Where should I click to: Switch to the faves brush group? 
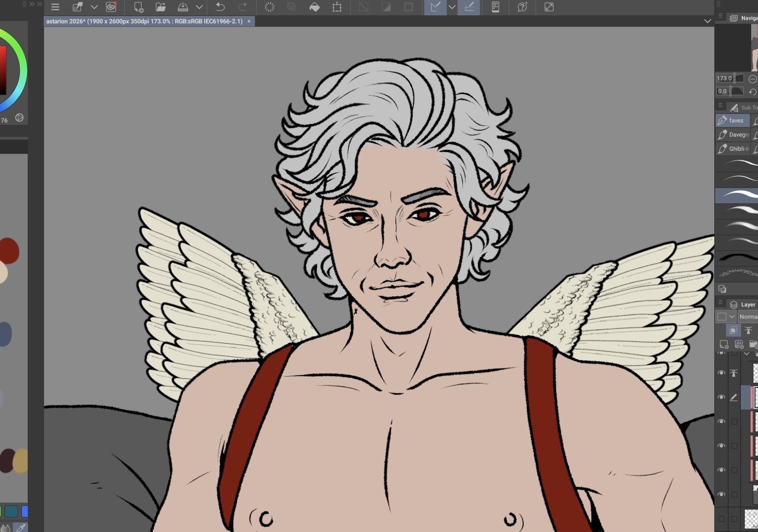(x=732, y=120)
